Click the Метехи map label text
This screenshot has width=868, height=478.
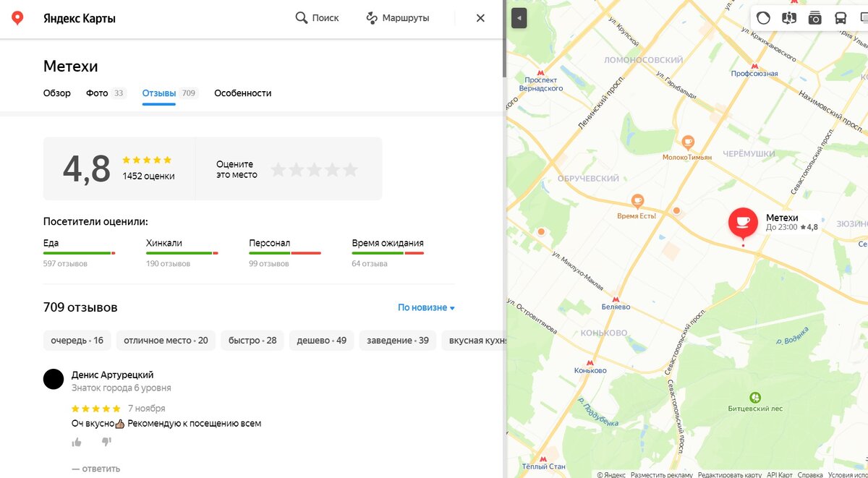pyautogui.click(x=782, y=218)
